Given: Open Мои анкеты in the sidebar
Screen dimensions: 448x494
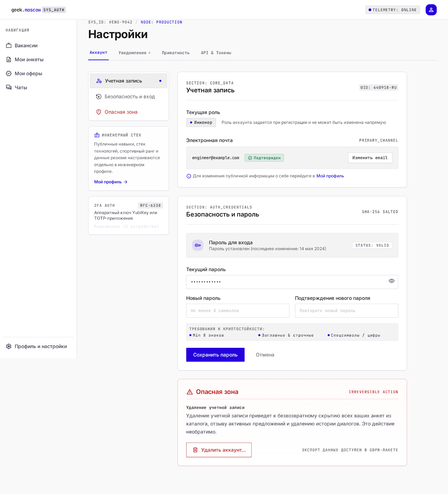Looking at the screenshot, I should point(38,60).
